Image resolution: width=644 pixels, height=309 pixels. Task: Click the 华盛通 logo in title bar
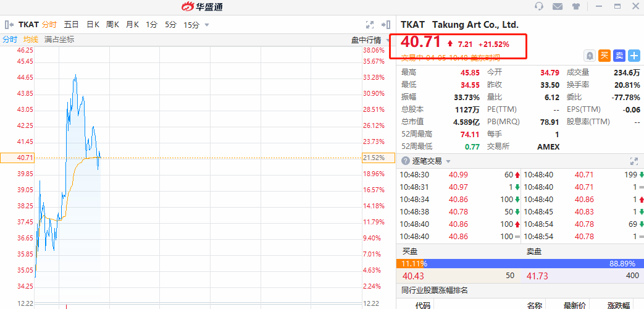202,7
